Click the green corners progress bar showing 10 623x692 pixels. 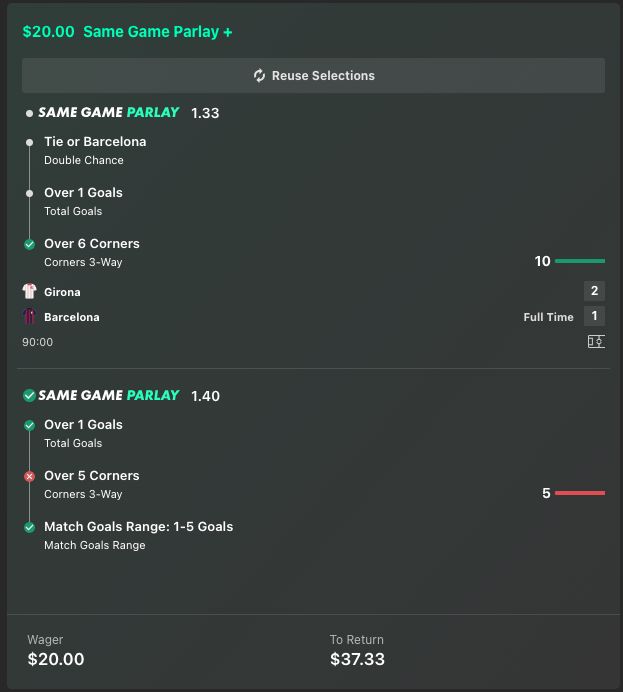580,261
